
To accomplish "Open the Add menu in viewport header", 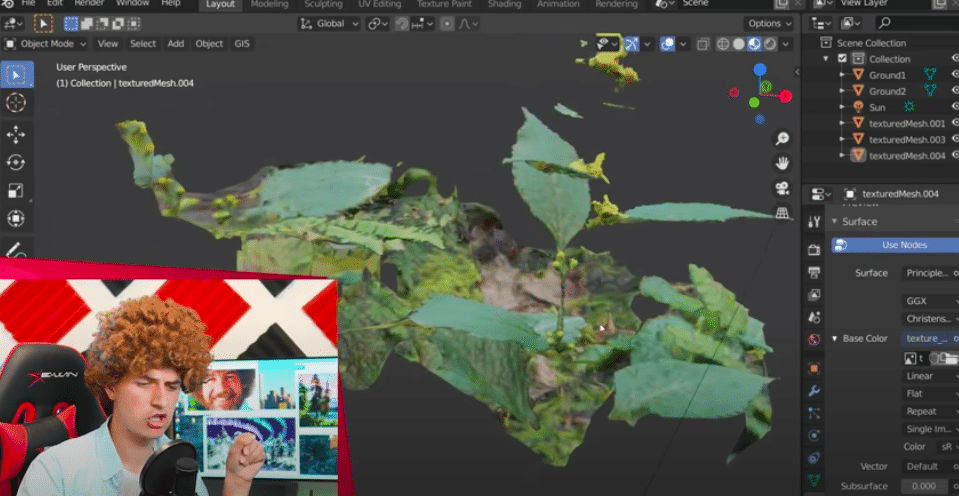I will click(176, 44).
